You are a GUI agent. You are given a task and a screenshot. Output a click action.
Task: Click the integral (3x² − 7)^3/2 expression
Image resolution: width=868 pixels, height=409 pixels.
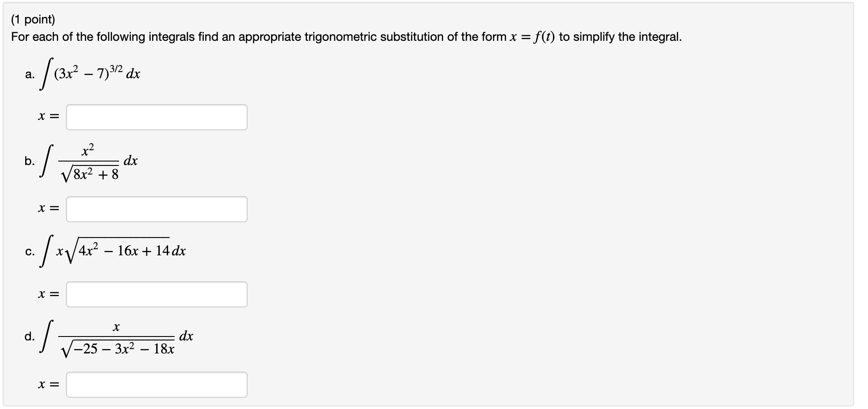(90, 74)
